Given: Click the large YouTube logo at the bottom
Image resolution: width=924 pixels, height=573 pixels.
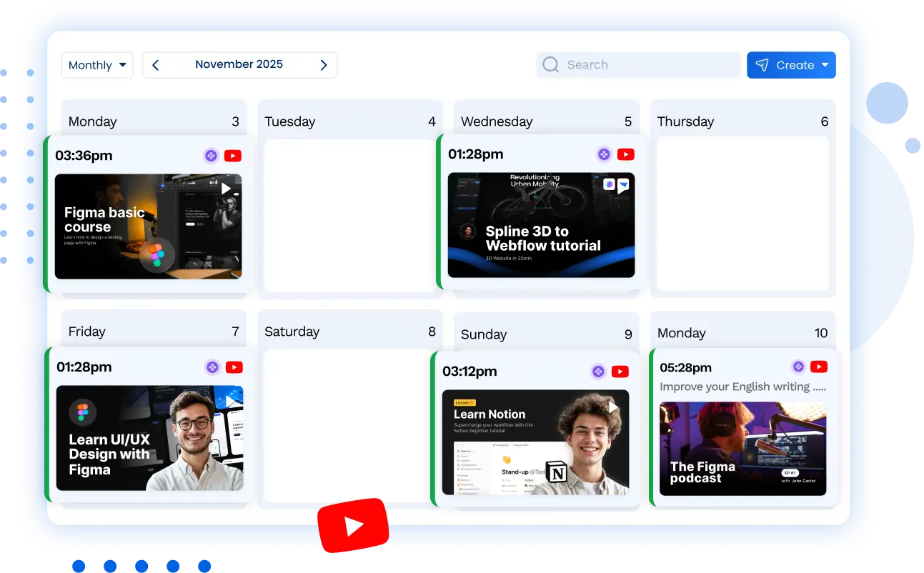Looking at the screenshot, I should [354, 525].
